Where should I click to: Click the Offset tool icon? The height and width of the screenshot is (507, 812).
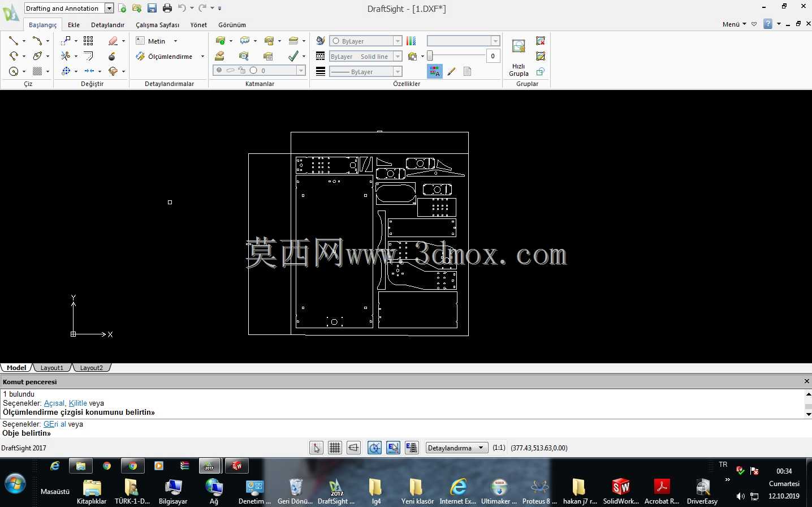(88, 56)
